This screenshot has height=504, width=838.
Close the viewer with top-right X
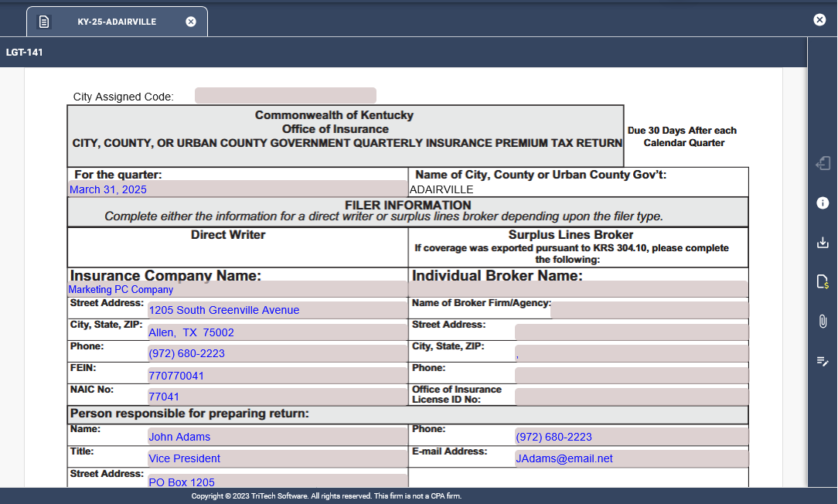819,20
